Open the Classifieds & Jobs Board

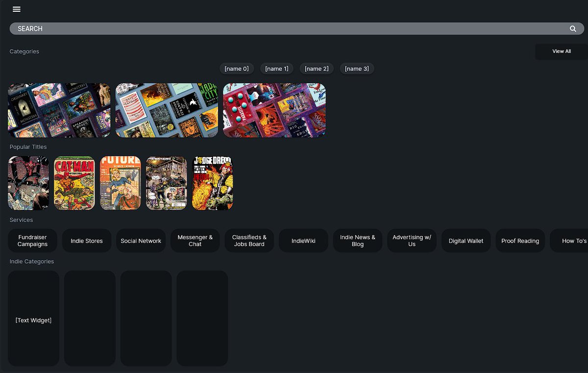pos(249,240)
